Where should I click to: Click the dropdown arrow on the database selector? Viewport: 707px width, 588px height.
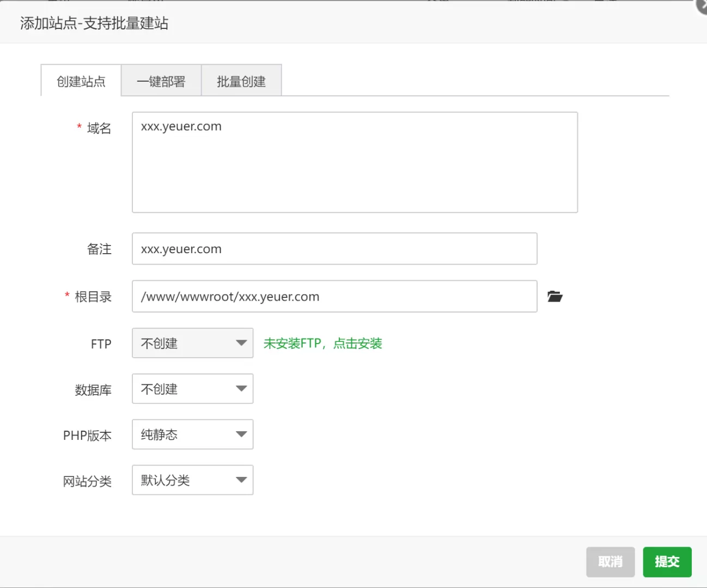241,389
